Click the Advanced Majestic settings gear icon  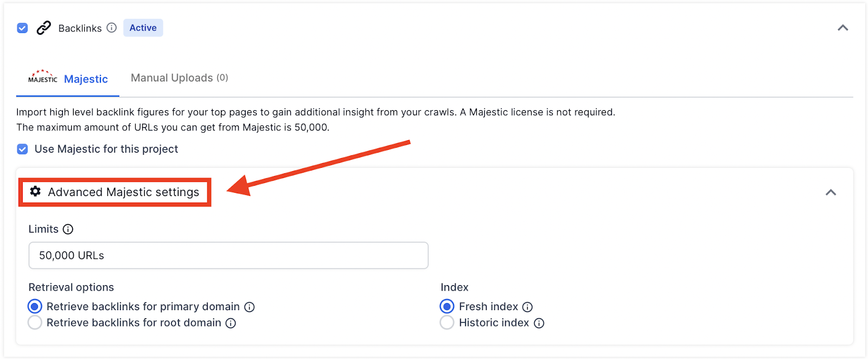click(x=35, y=191)
